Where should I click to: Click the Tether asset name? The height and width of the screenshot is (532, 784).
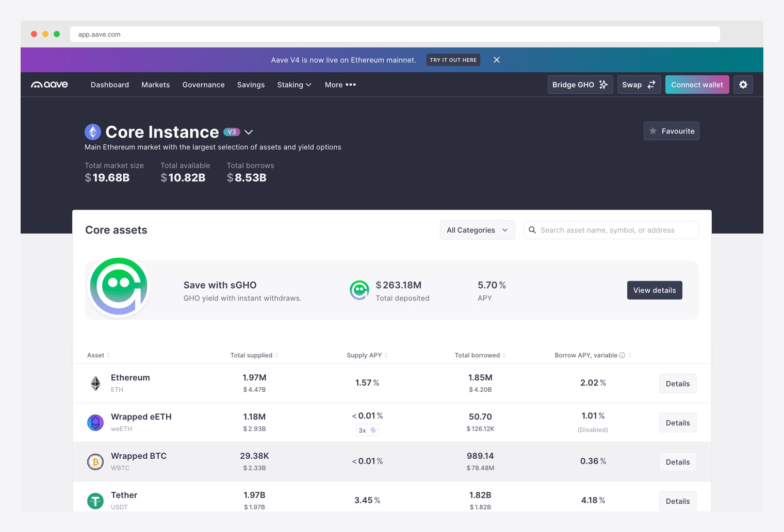click(x=124, y=495)
